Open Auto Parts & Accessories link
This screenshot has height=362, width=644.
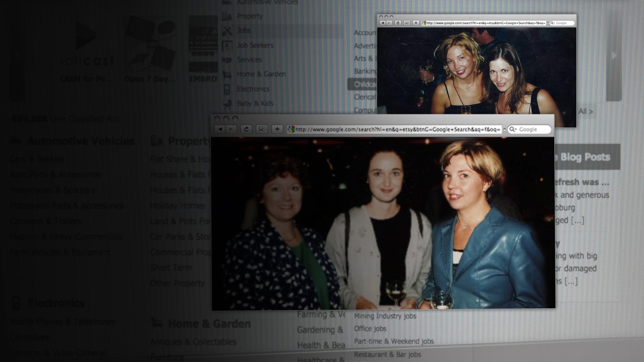click(55, 174)
